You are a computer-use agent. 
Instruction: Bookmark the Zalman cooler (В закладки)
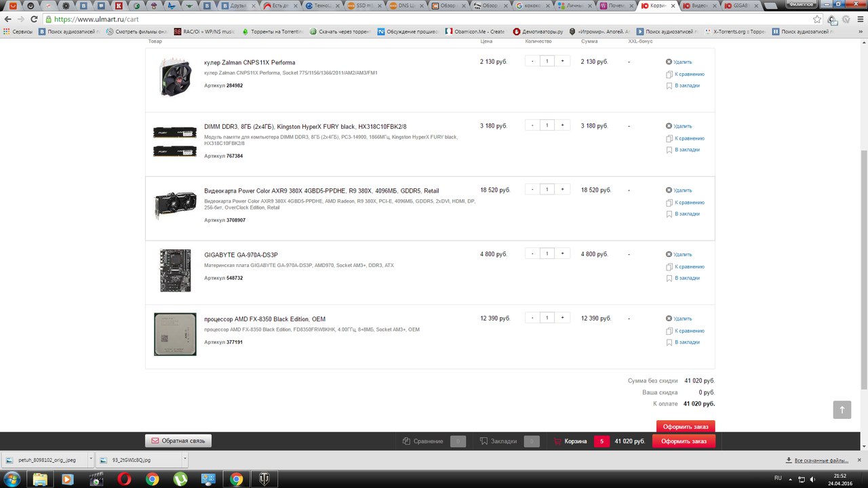(x=683, y=85)
